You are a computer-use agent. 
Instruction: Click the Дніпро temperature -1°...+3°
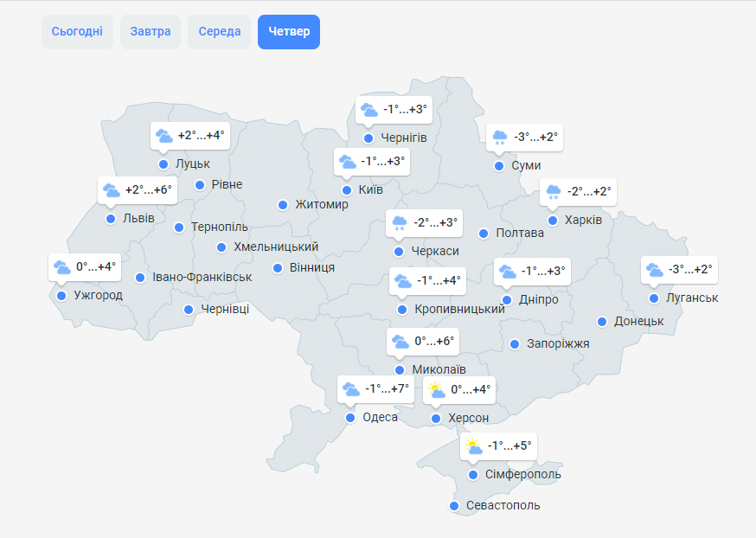543,272
